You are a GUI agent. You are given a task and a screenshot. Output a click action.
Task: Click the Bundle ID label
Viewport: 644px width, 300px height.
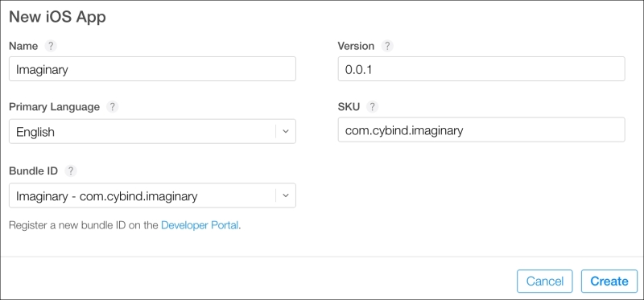click(34, 171)
